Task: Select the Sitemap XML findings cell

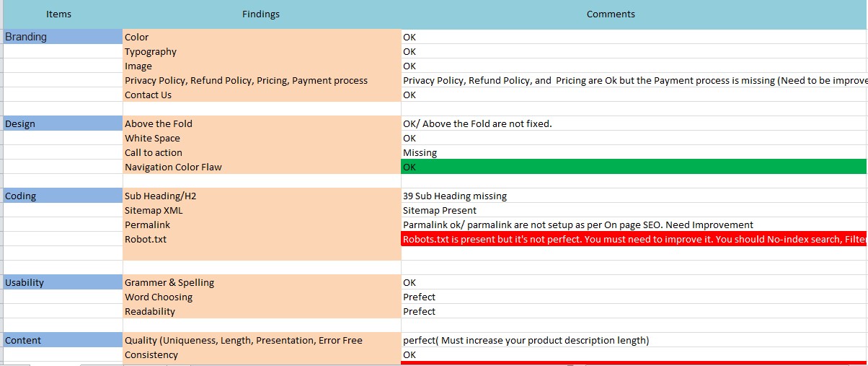Action: point(262,210)
